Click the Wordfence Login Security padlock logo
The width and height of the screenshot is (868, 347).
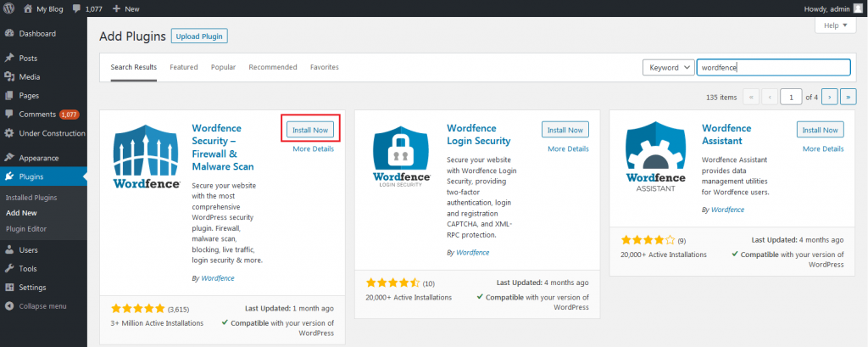point(401,156)
